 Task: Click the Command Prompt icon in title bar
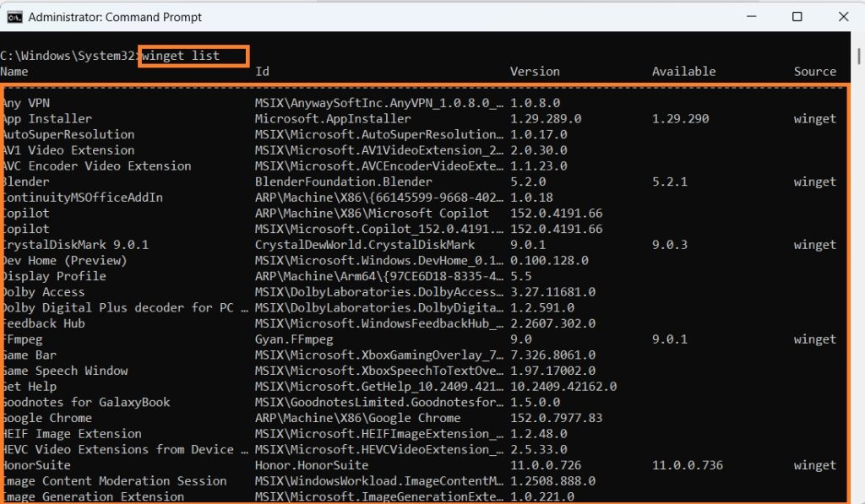click(15, 17)
